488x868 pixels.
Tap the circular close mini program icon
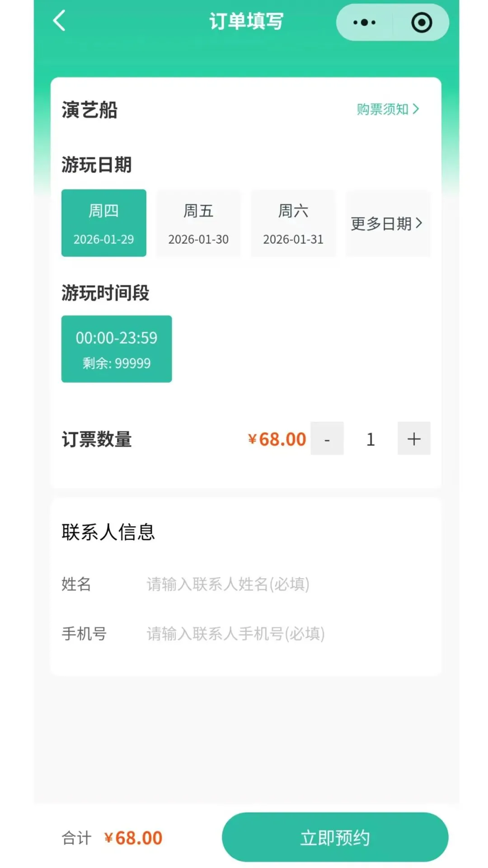point(422,22)
